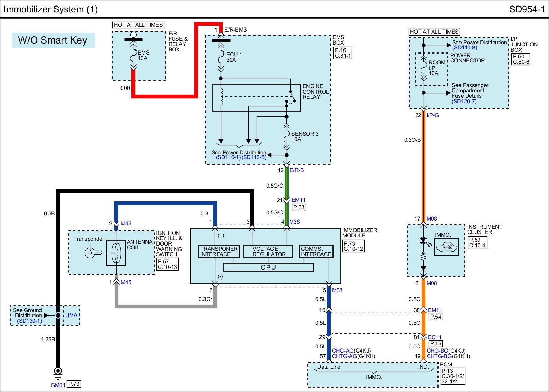Open the P.16 C.81-1 EMS box reference
The image size is (549, 392).
[x=343, y=53]
